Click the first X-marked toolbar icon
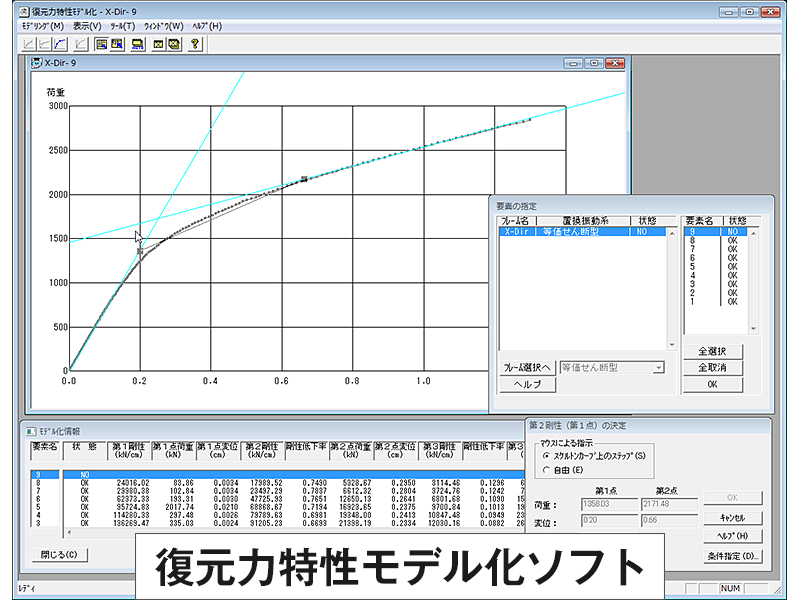This screenshot has height=600, width=800. coord(158,44)
